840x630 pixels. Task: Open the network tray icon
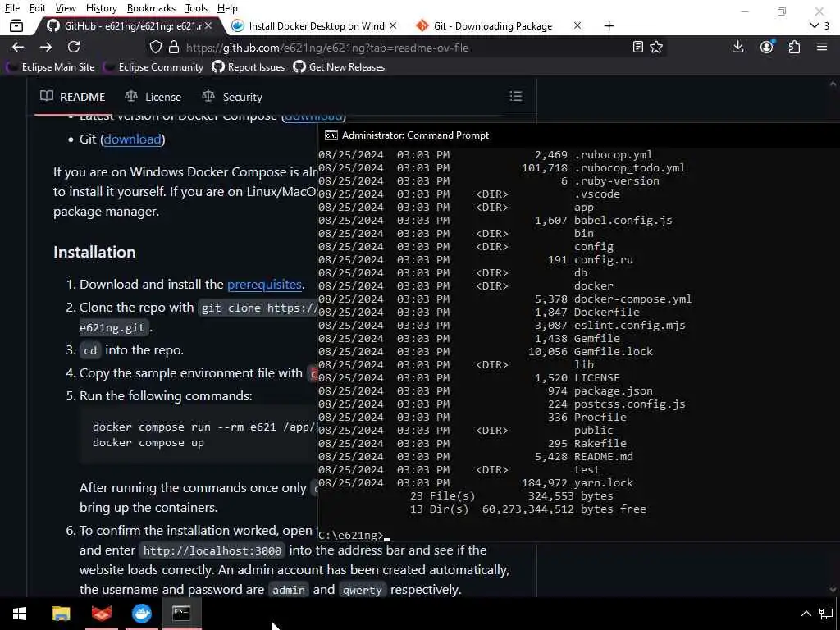pyautogui.click(x=826, y=614)
